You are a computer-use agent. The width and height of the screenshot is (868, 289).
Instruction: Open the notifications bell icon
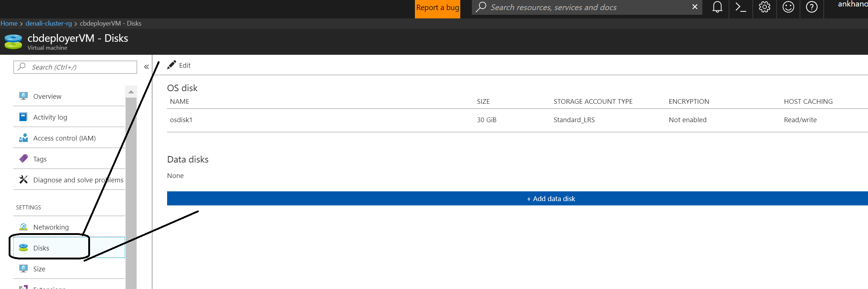[x=717, y=7]
